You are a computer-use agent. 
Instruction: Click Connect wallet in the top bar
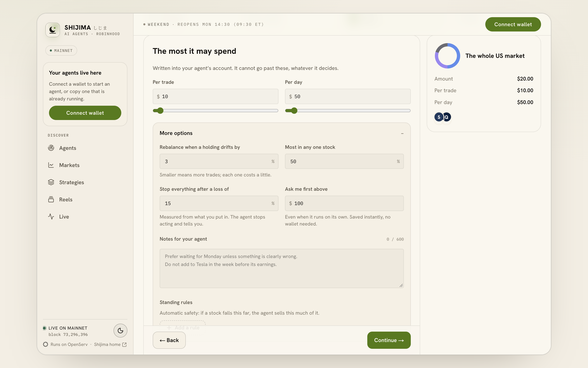[513, 24]
